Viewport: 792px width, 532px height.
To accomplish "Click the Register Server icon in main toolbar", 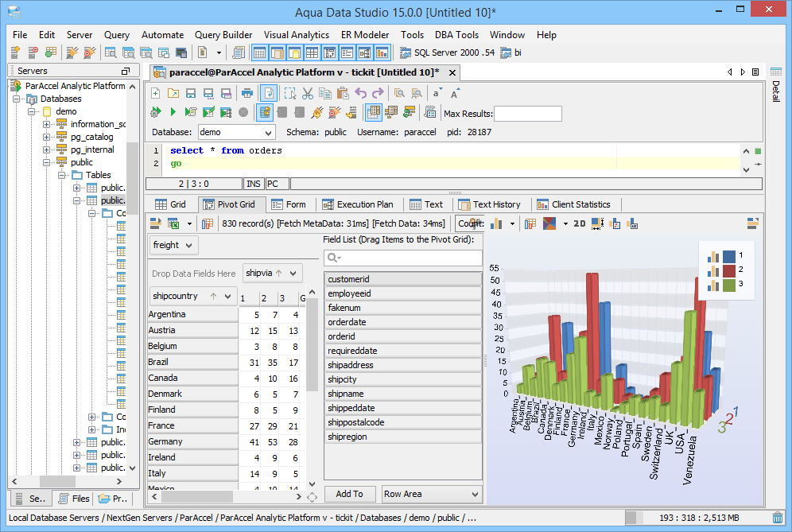I will click(x=15, y=52).
